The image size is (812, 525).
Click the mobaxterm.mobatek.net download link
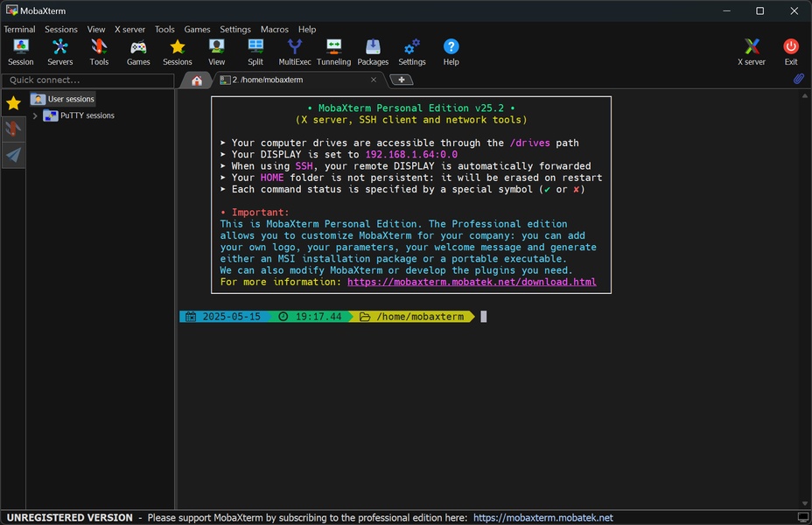[x=471, y=282]
